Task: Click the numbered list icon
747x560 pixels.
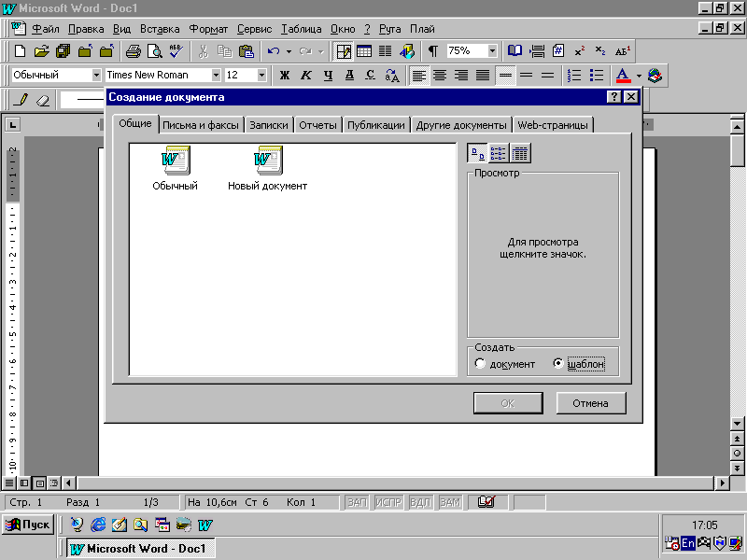Action: pyautogui.click(x=574, y=76)
